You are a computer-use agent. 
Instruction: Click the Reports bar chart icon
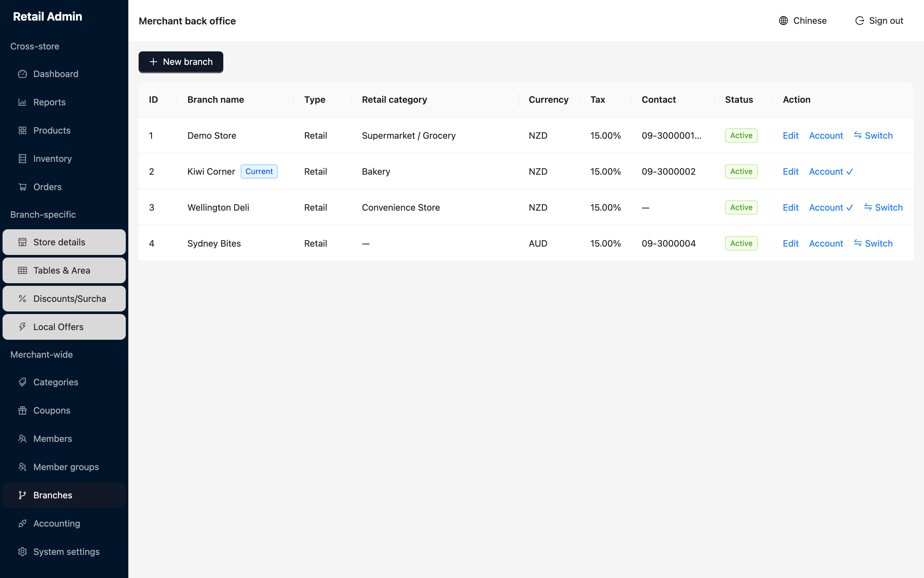tap(22, 102)
